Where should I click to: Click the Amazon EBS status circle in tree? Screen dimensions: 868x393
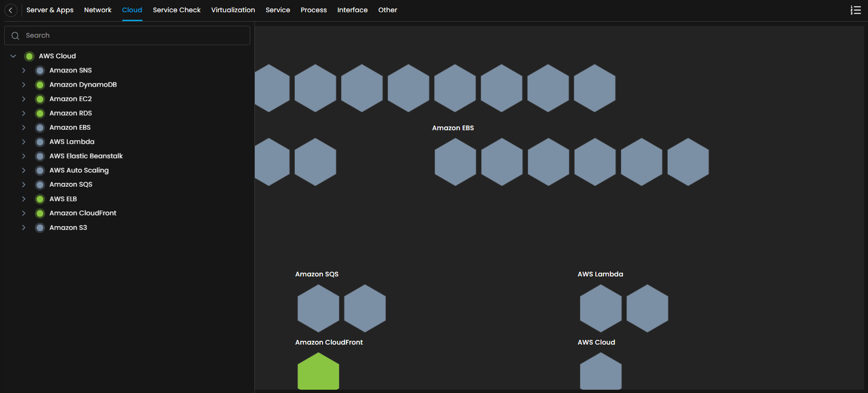[40, 128]
